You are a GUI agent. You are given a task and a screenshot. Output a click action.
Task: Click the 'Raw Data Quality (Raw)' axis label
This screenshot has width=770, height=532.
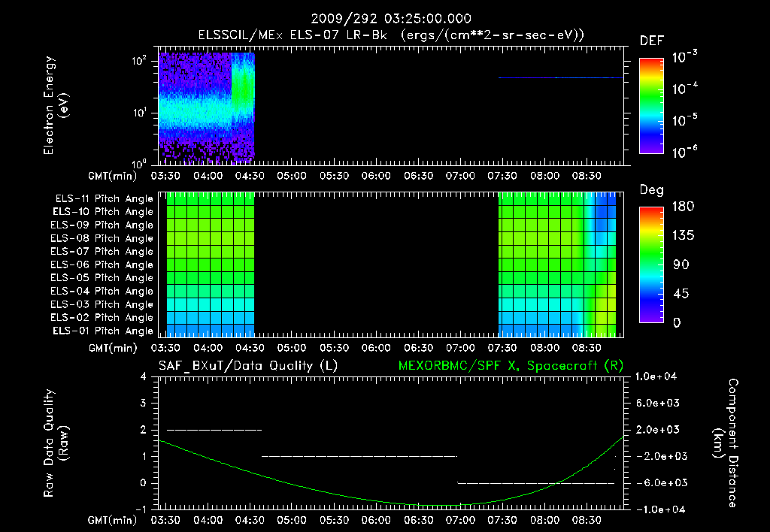pos(56,443)
